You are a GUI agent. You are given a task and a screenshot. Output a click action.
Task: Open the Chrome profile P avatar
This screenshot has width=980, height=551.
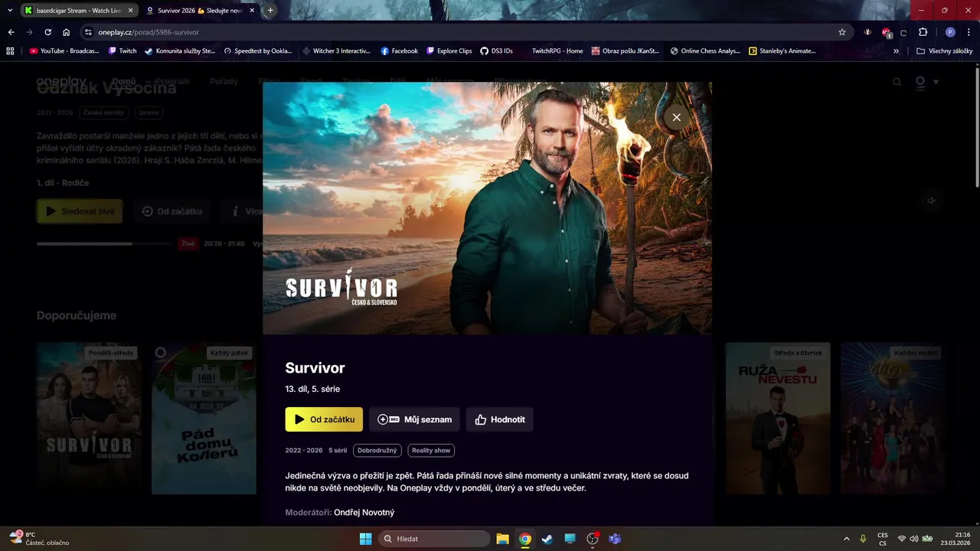[950, 32]
